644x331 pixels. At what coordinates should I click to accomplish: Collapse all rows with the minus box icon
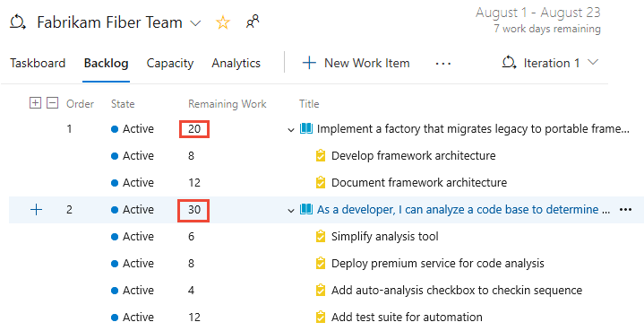pyautogui.click(x=53, y=103)
